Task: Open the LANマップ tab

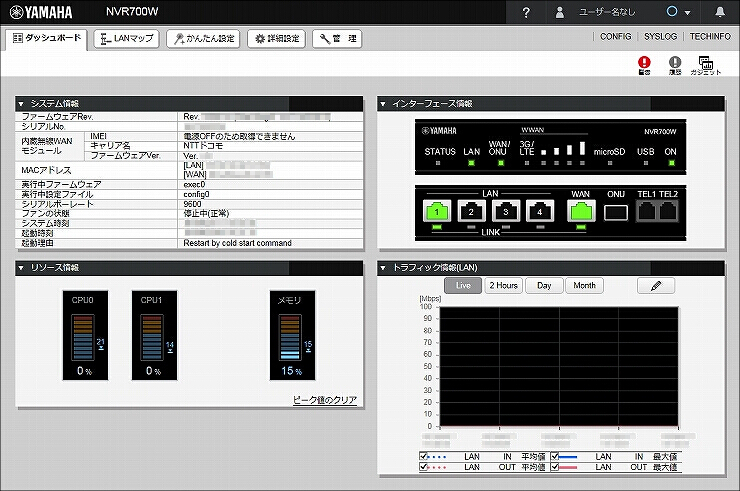Action: pos(126,39)
